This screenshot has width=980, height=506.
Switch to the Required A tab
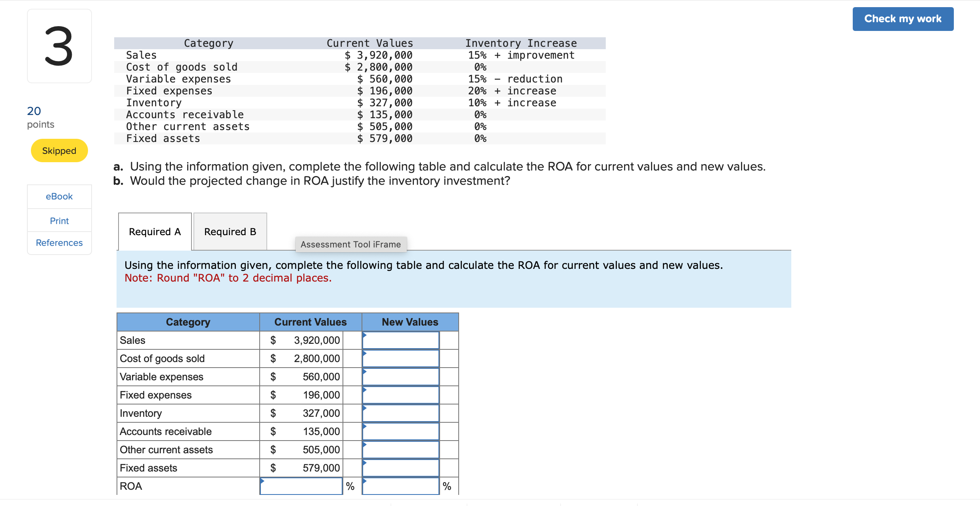(x=155, y=232)
